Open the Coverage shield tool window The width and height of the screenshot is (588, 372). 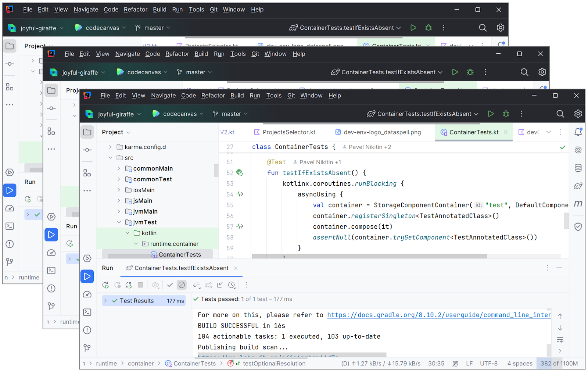[x=578, y=227]
